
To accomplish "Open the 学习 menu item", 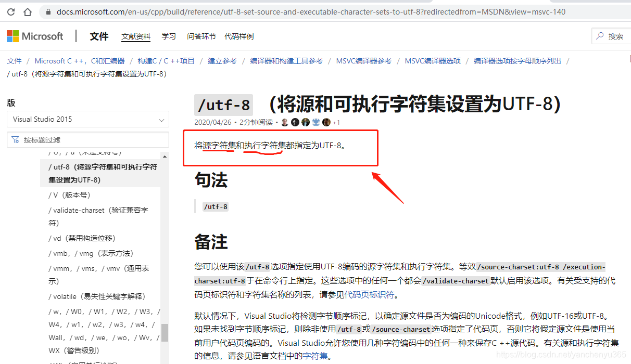I will (169, 36).
